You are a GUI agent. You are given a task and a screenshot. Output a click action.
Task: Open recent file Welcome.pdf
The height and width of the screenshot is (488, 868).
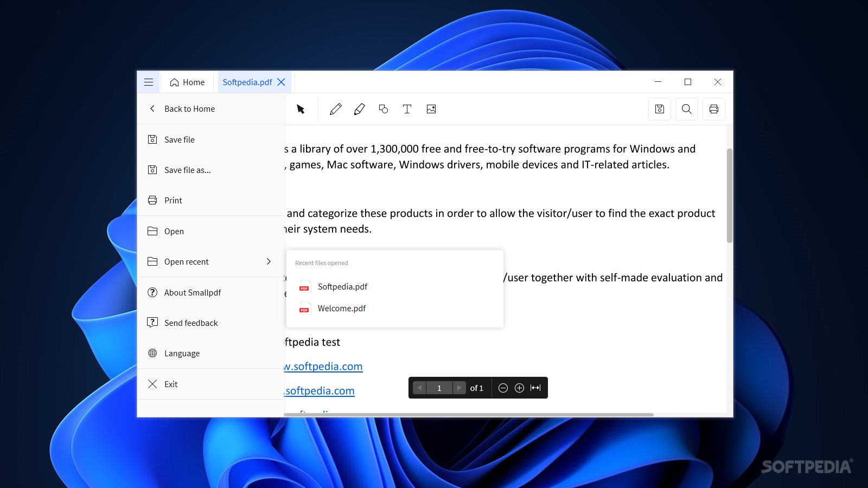coord(395,308)
